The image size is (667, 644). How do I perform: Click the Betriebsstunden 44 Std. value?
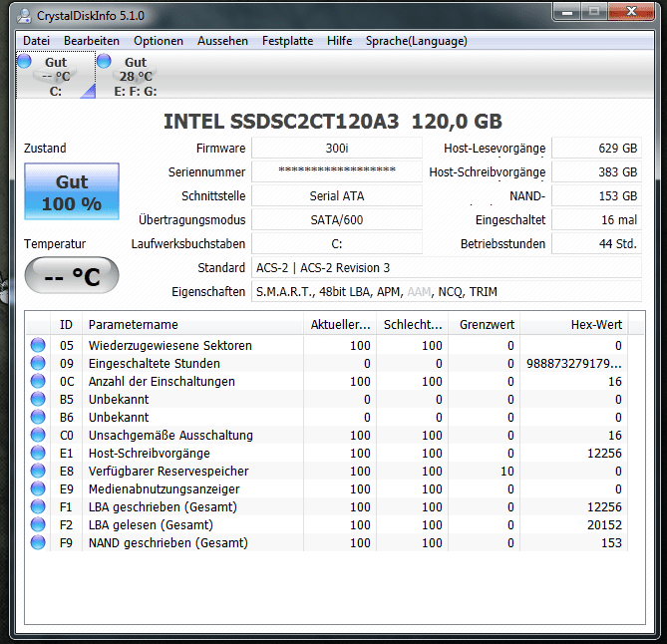click(597, 243)
